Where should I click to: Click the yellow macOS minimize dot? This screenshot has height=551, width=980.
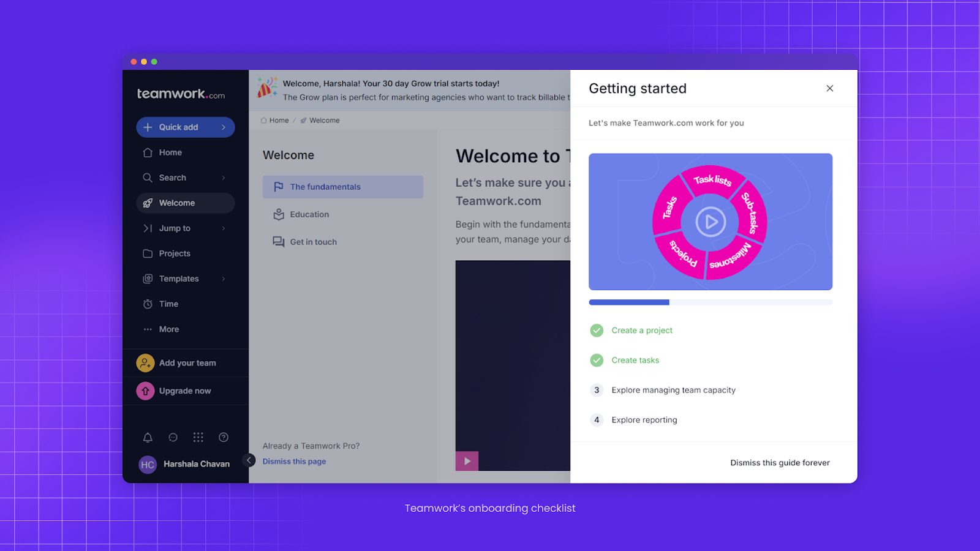[x=144, y=62]
